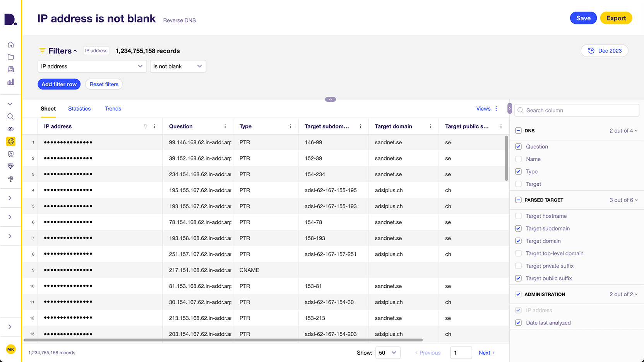Image resolution: width=644 pixels, height=362 pixels.
Task: Check the Target hostname checkbox
Action: pyautogui.click(x=519, y=216)
